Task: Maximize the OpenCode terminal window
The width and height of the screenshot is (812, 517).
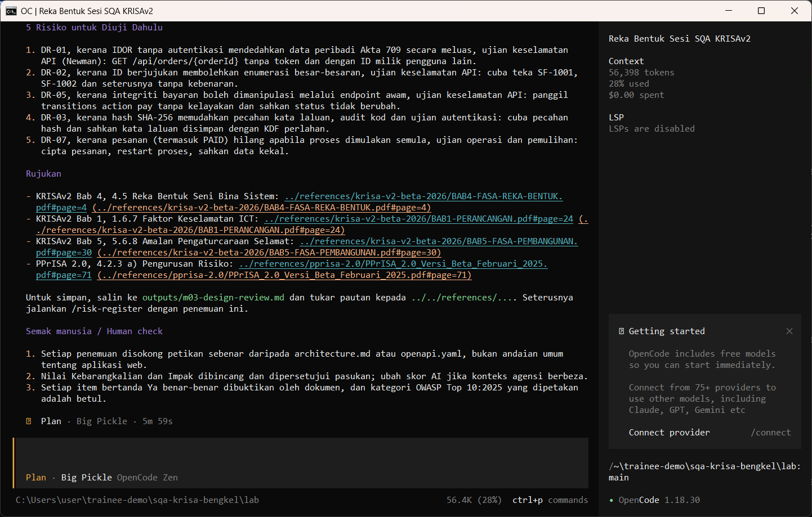Action: tap(761, 11)
